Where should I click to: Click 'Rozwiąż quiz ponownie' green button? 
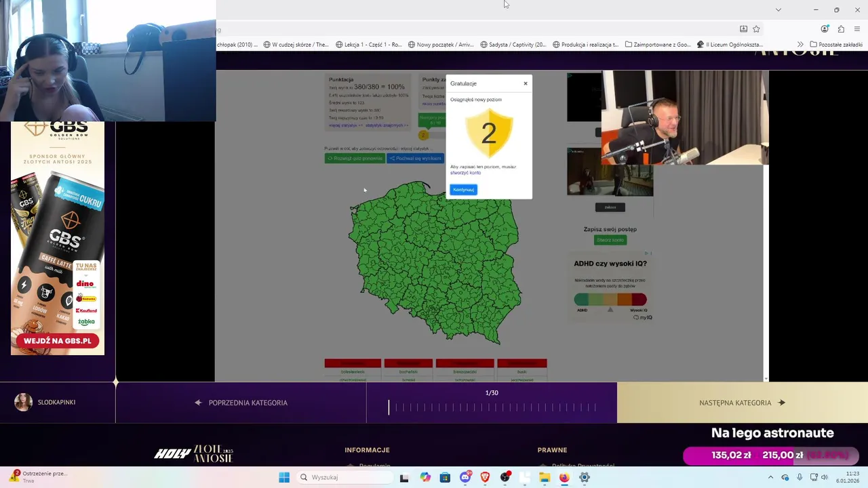pos(354,159)
